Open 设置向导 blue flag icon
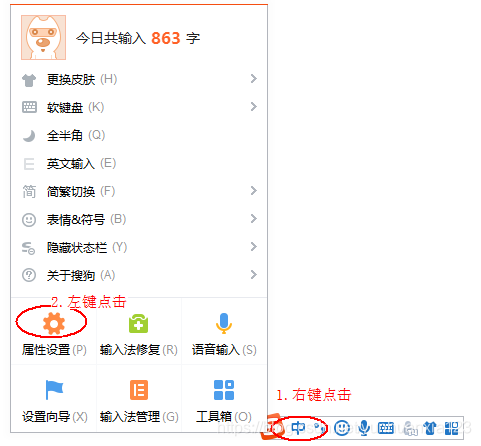481x446 pixels. point(54,390)
